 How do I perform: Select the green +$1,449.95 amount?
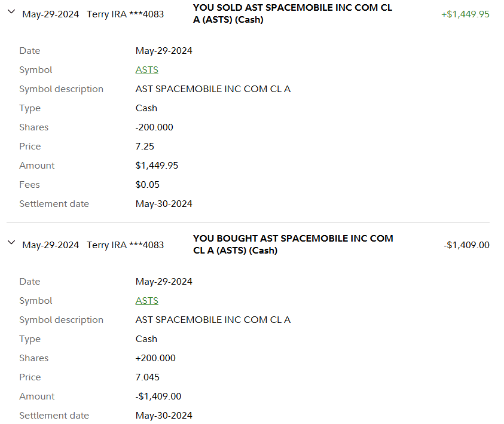coord(465,14)
